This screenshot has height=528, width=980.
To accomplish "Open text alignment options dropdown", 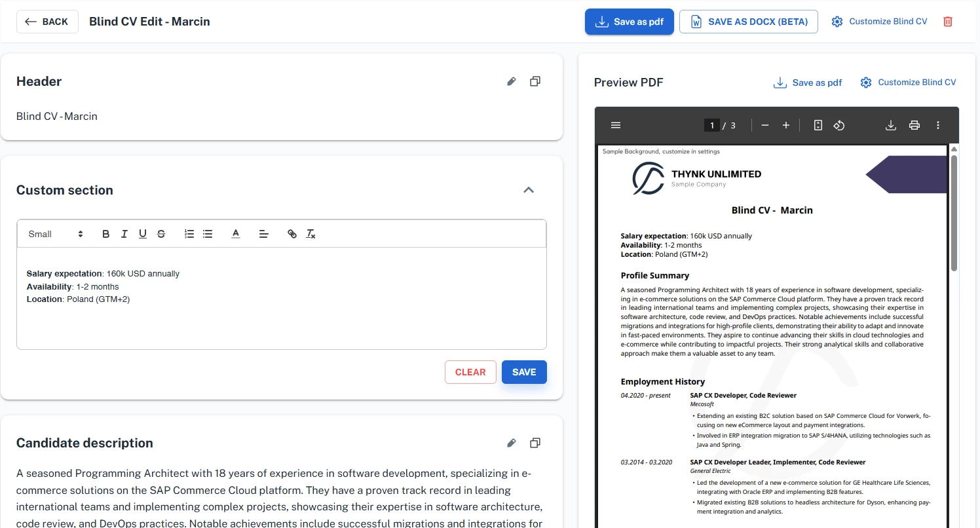I will point(263,234).
